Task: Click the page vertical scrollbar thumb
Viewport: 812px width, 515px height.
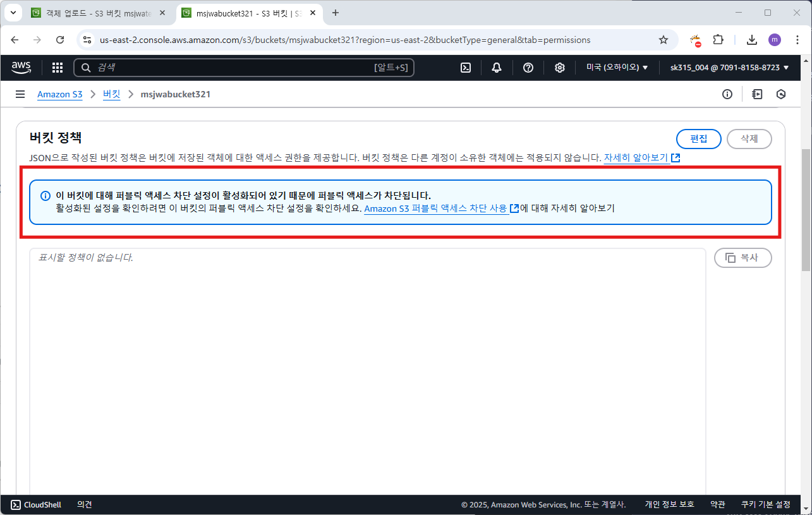Action: [x=806, y=210]
